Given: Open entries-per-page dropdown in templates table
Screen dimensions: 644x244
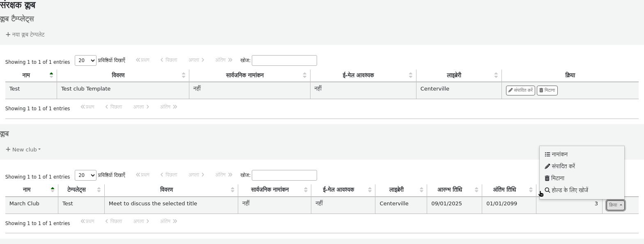Looking at the screenshot, I should click(x=85, y=60).
